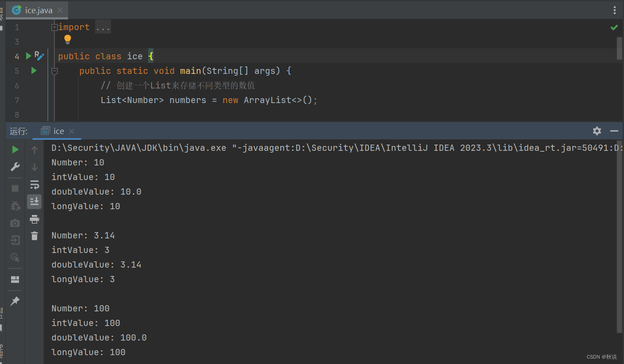Open run configuration wrench settings
Screen dimensions: 624x364
[x=15, y=167]
